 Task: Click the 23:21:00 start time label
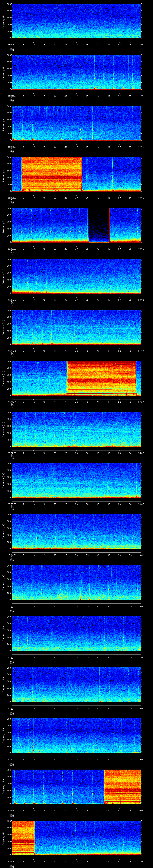click(12, 402)
